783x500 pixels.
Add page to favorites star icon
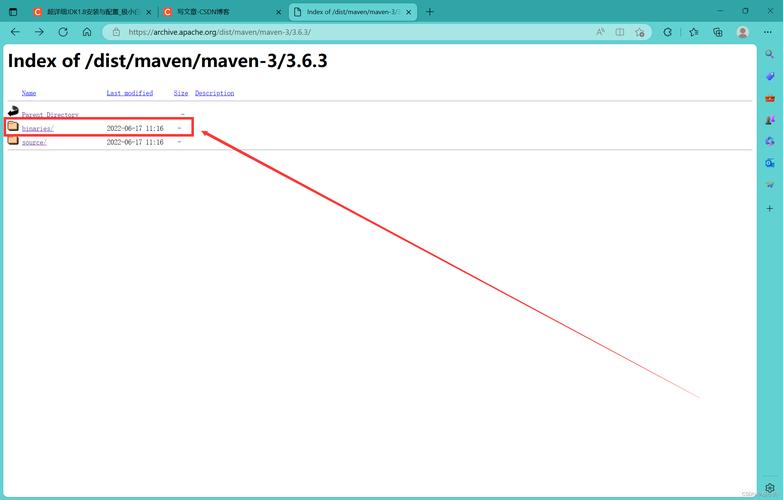[x=640, y=32]
